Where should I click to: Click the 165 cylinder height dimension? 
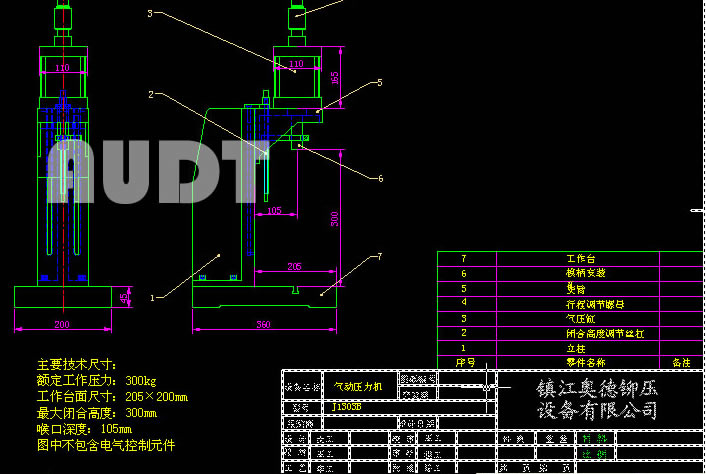335,77
